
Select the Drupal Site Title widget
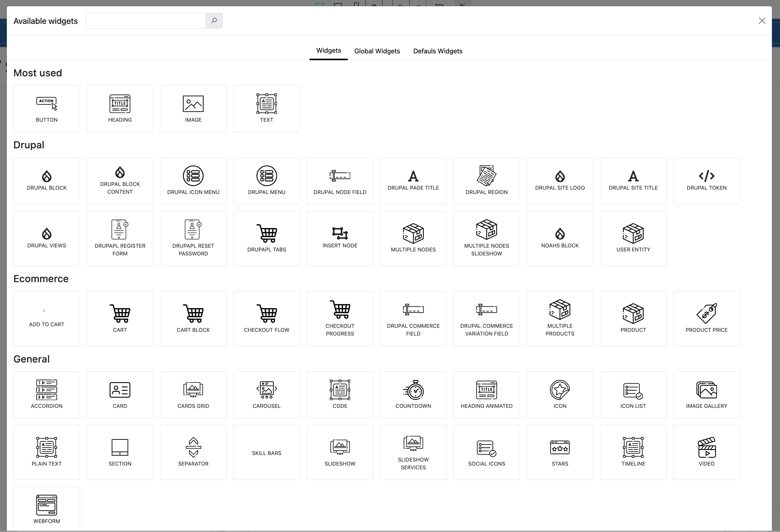(633, 181)
